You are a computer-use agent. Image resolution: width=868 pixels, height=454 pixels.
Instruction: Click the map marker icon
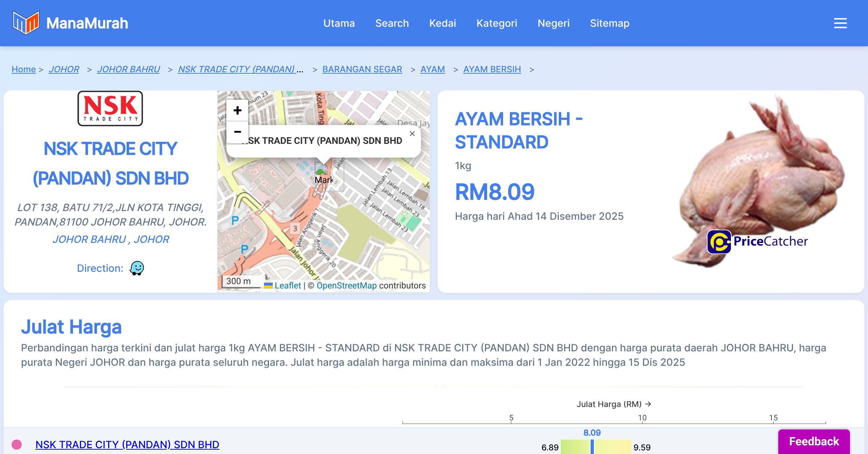321,169
